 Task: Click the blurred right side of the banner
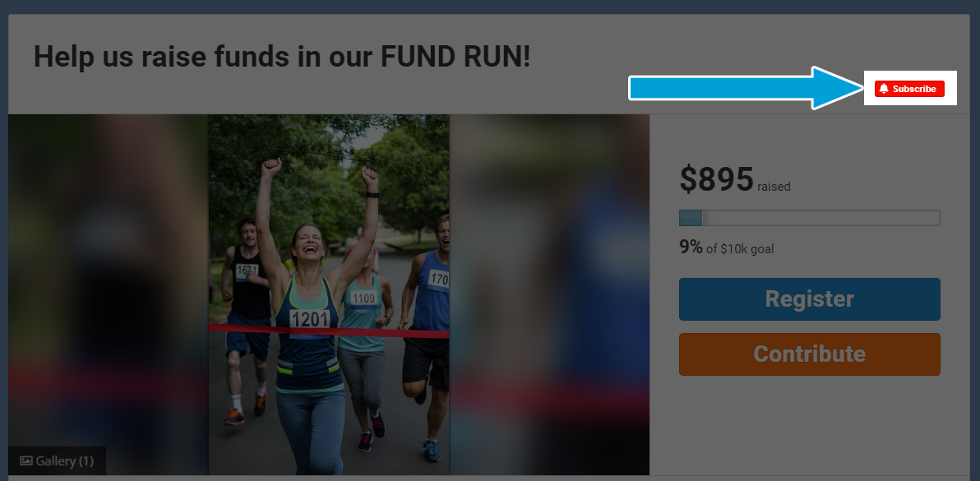click(549, 294)
